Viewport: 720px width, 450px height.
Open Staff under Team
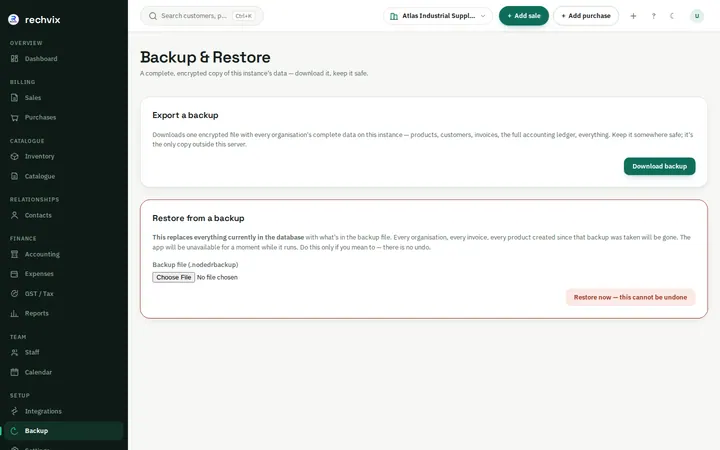coord(64,353)
